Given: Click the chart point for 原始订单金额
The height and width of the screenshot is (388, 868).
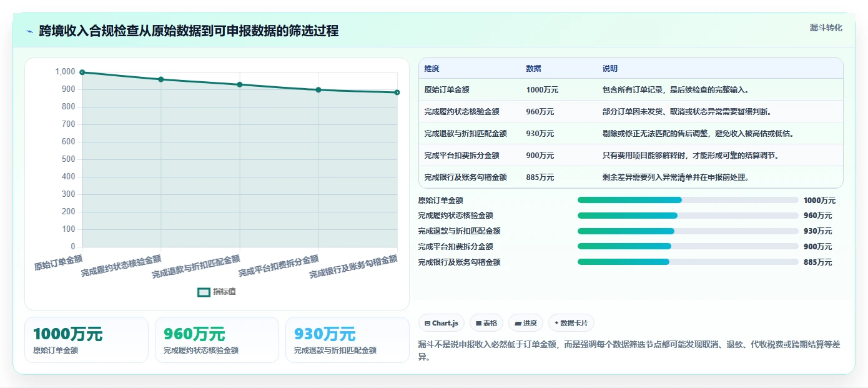Looking at the screenshot, I should click(82, 72).
